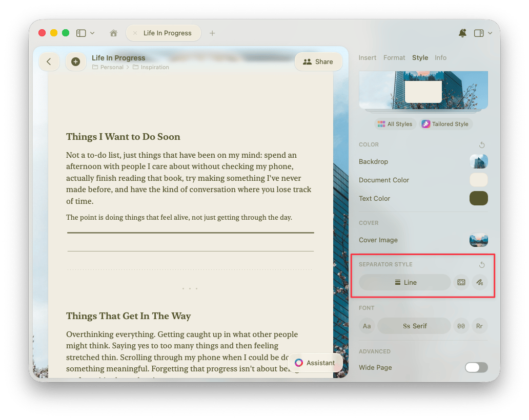The image size is (529, 420).
Task: Click the Things That Get In The Way heading
Action: [x=129, y=316]
